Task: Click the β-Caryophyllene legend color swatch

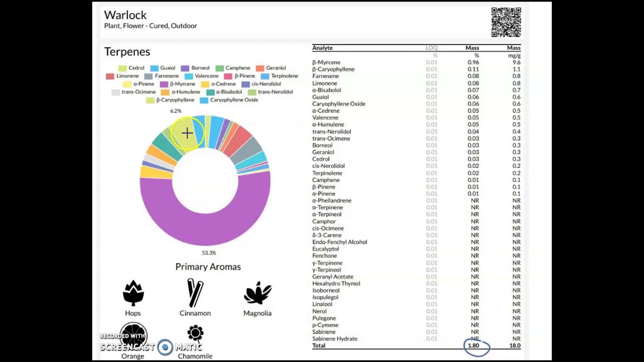Action: [150, 100]
